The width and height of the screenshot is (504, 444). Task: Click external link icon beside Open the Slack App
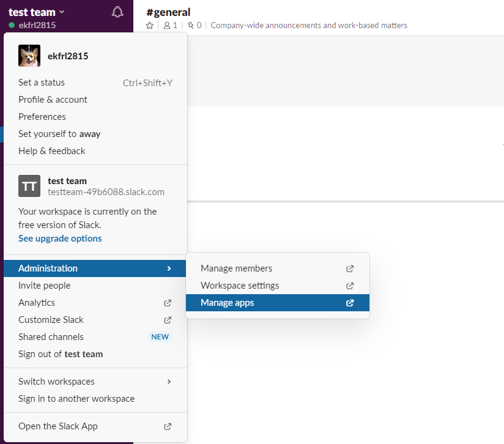168,426
